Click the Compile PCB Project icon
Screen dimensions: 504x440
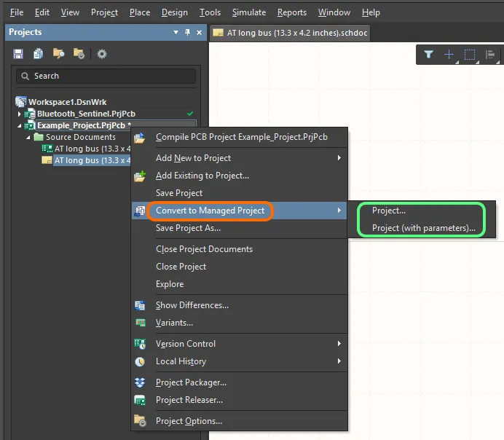coord(140,137)
